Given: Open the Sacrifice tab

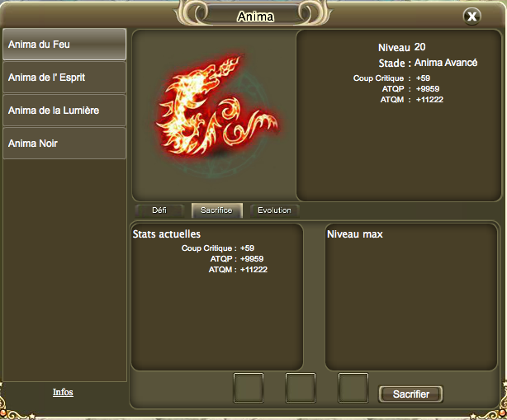Looking at the screenshot, I should click(216, 210).
